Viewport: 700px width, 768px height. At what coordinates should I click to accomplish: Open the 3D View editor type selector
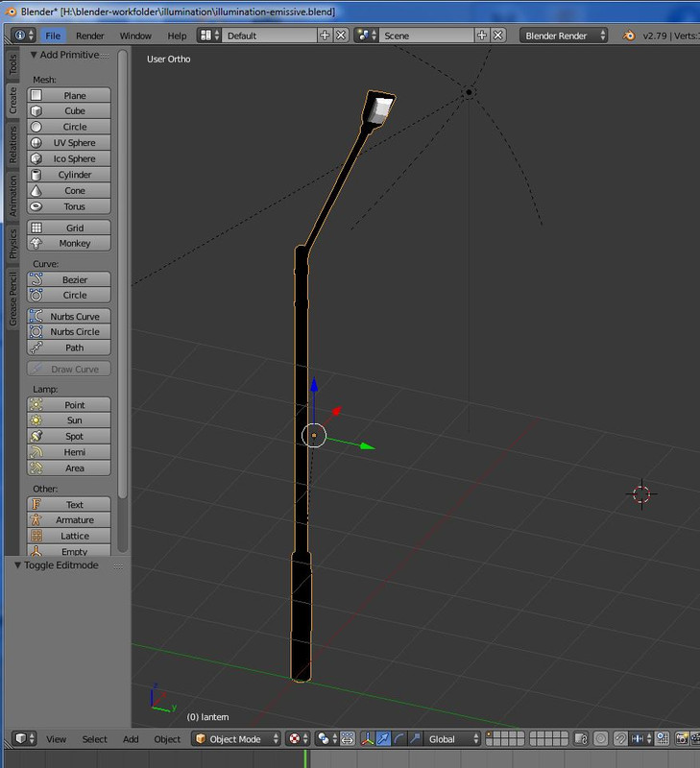point(24,738)
